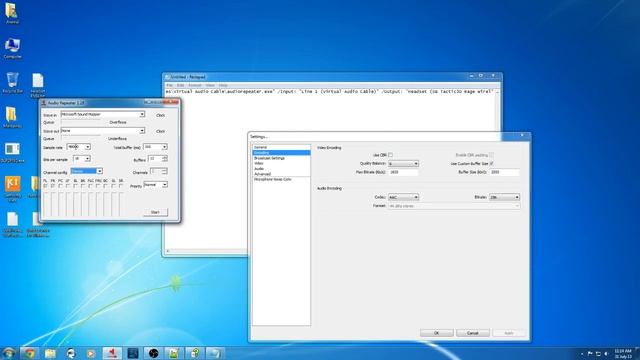Open the Windows Start orb

[x=9, y=353]
